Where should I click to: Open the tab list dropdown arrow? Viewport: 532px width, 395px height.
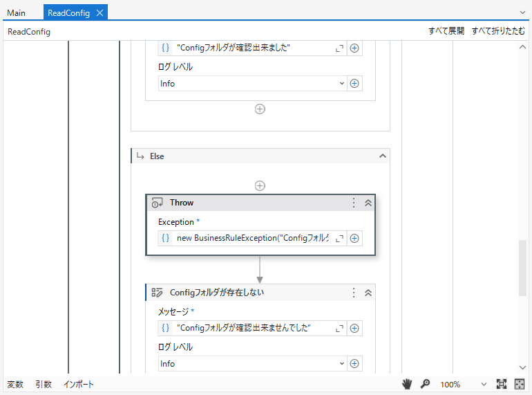pyautogui.click(x=522, y=12)
